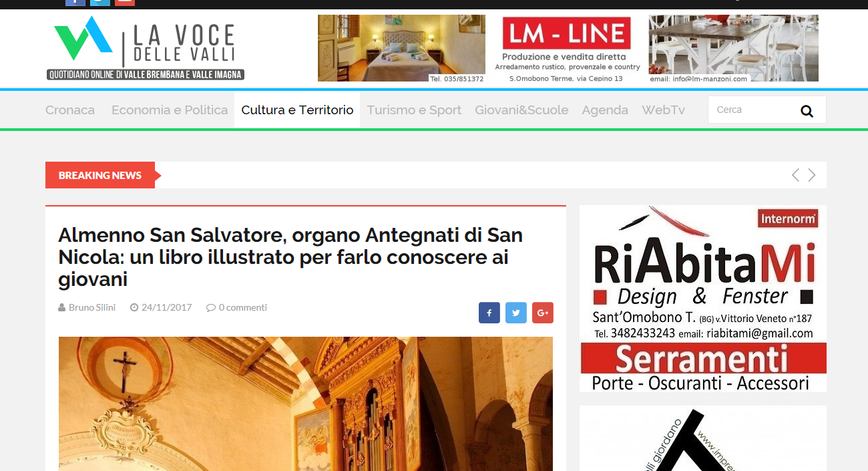Open the rustic table banner ad image
Image resolution: width=868 pixels, height=471 pixels.
733,48
